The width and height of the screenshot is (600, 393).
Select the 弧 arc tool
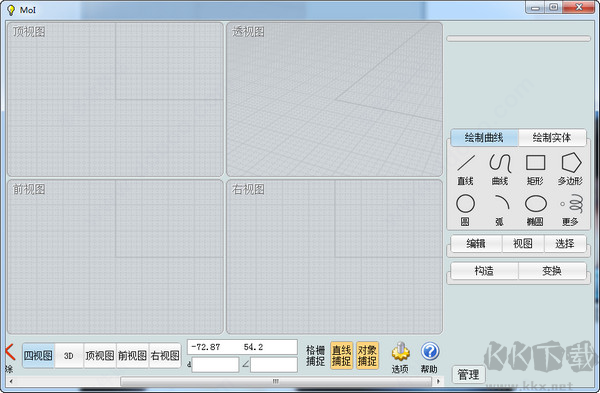point(500,210)
